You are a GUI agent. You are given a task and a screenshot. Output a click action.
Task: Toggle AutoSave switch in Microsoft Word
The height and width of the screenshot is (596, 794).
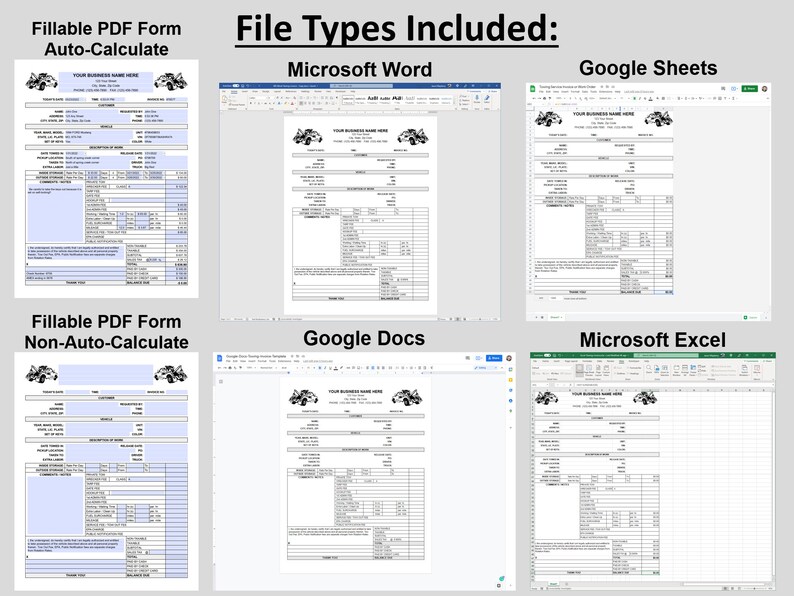pyautogui.click(x=235, y=86)
